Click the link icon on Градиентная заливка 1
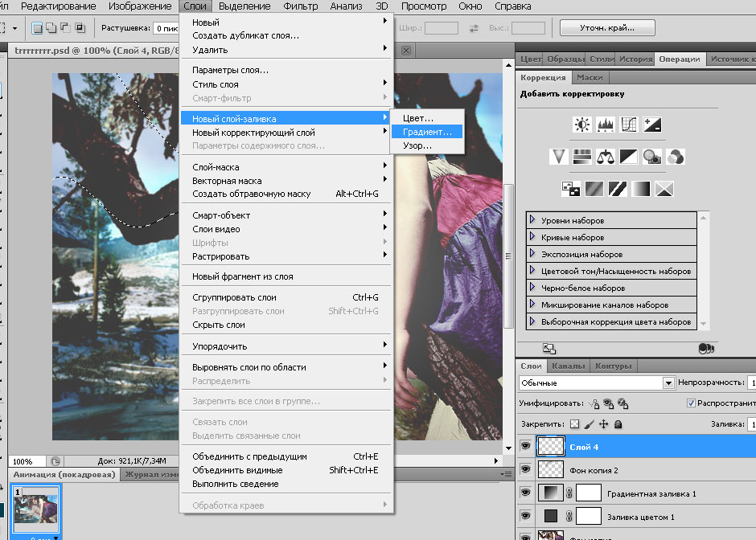The height and width of the screenshot is (540, 756). 569,493
